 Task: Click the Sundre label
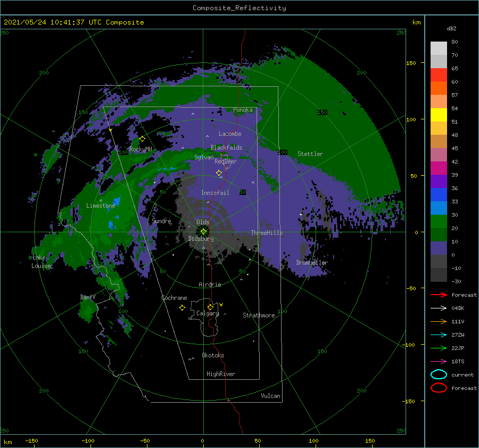162,221
